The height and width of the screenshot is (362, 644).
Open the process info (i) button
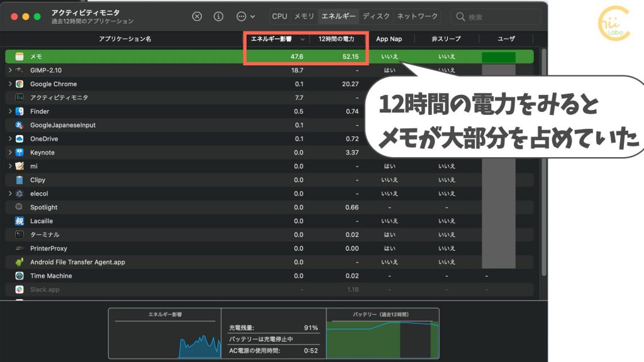(218, 16)
